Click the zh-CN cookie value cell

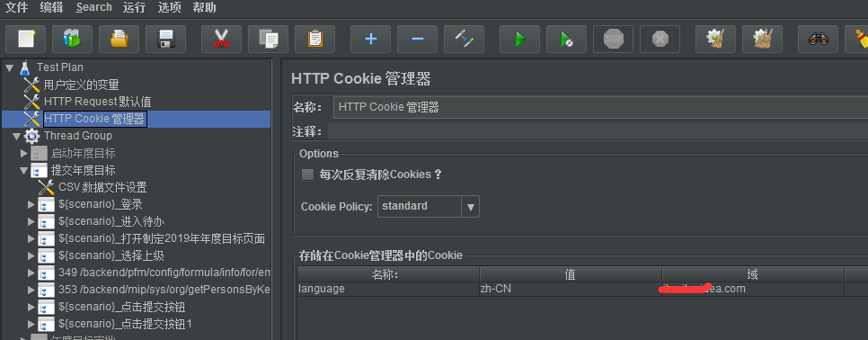571,289
